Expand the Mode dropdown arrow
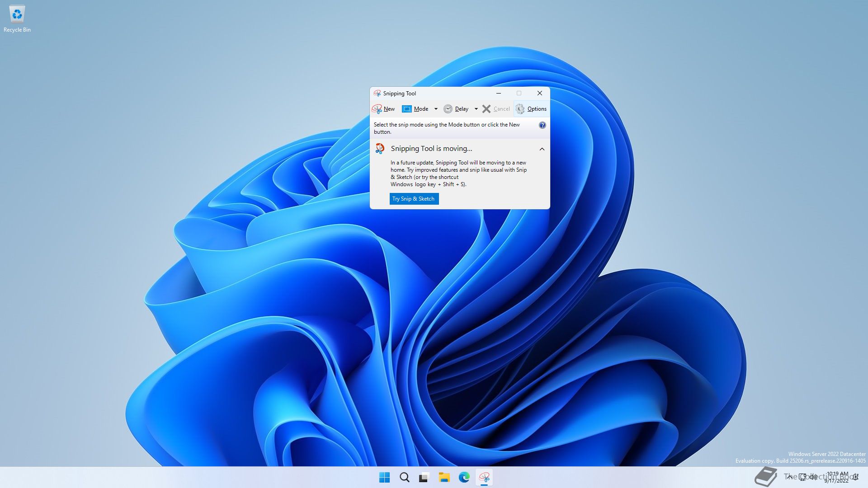This screenshot has width=868, height=488. point(436,109)
